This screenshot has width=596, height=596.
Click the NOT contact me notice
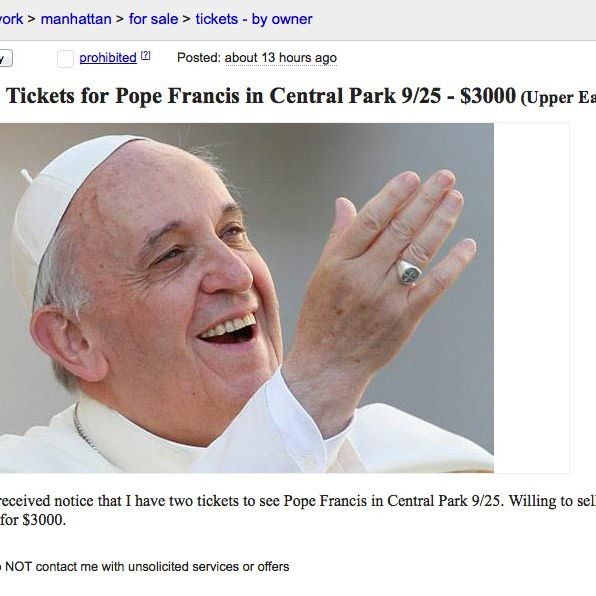[145, 566]
